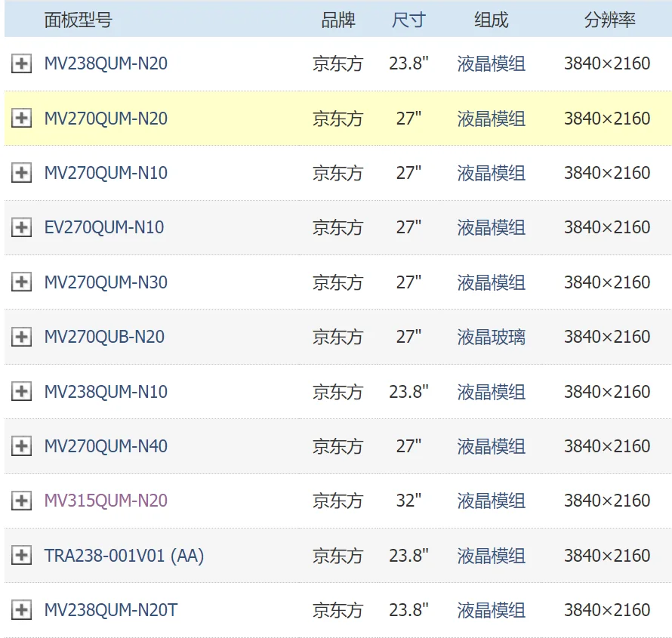Click the 组成 column header

click(491, 20)
